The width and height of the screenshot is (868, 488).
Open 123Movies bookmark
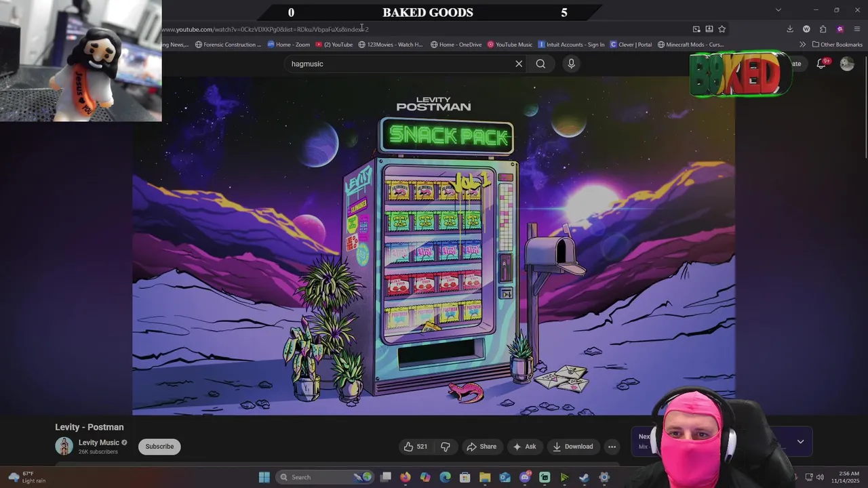[391, 45]
